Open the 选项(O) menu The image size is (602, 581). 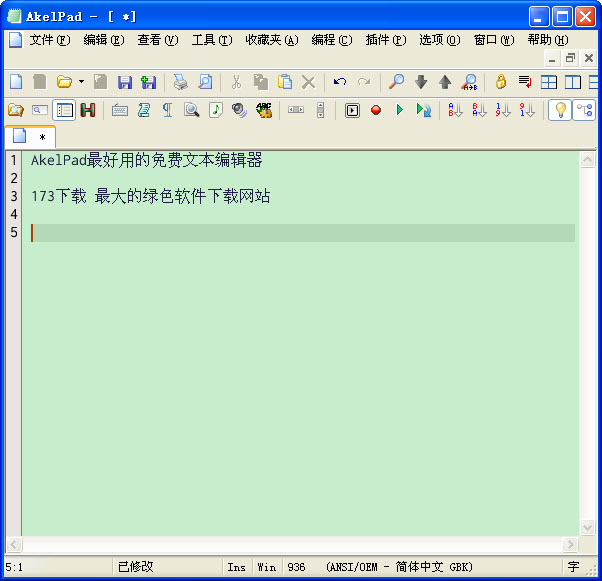(440, 40)
